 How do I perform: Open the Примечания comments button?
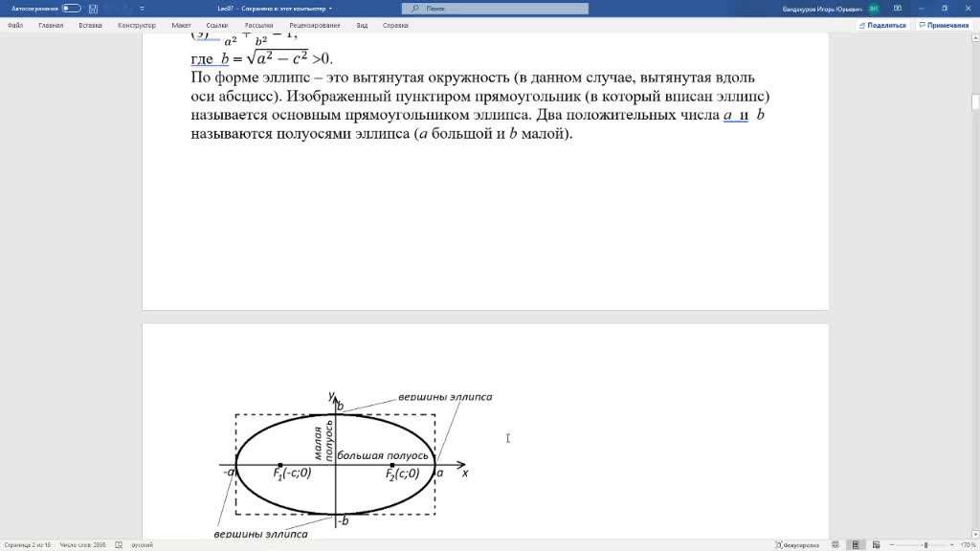[x=944, y=26]
